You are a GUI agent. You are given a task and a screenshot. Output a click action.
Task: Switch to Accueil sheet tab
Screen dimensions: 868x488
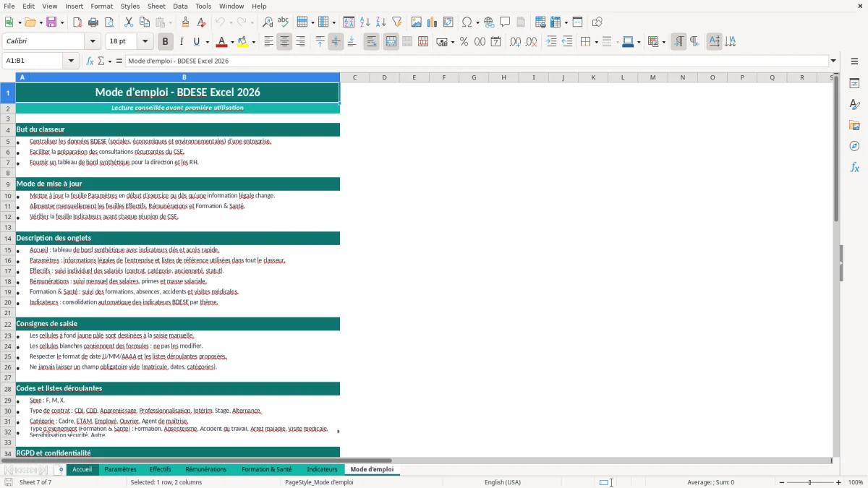(82, 469)
